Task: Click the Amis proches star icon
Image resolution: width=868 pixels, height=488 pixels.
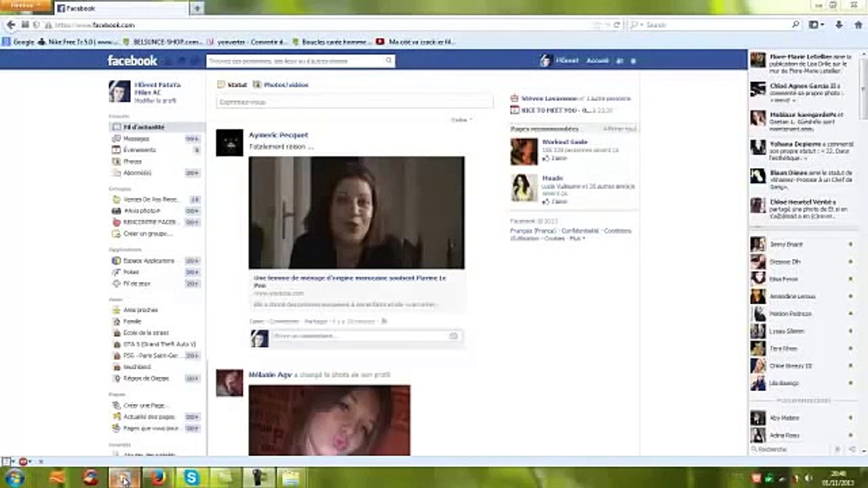Action: coord(117,310)
